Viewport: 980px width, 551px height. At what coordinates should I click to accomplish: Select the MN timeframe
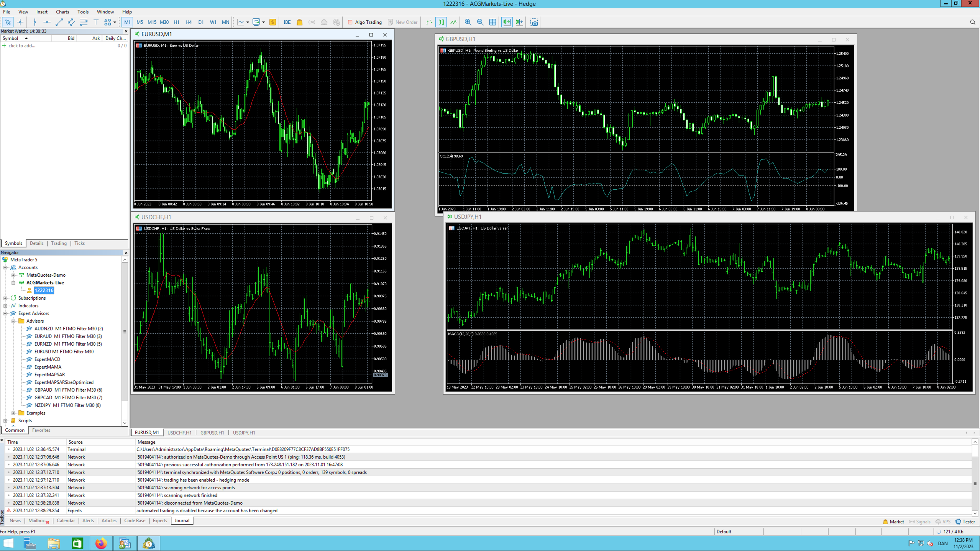225,22
